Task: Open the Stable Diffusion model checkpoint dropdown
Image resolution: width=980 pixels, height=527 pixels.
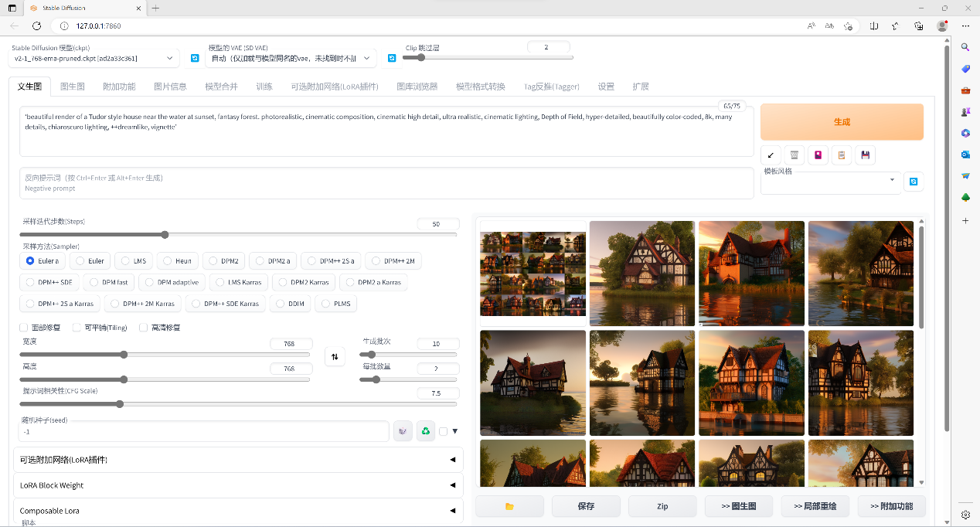Action: (94, 58)
